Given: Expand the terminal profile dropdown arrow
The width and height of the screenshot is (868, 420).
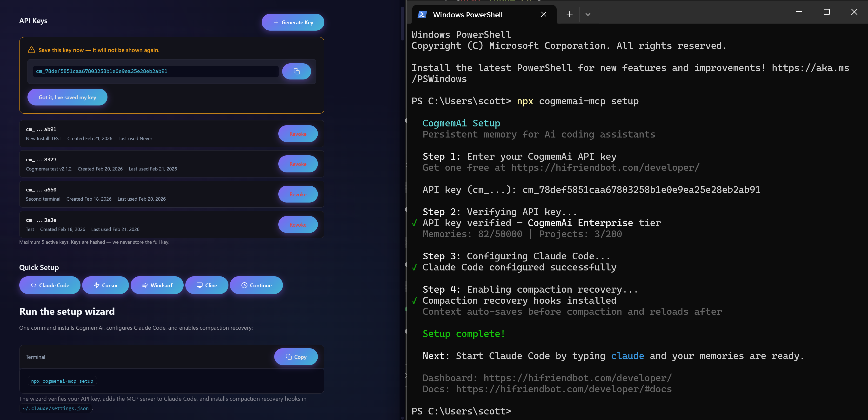Looking at the screenshot, I should pyautogui.click(x=588, y=14).
